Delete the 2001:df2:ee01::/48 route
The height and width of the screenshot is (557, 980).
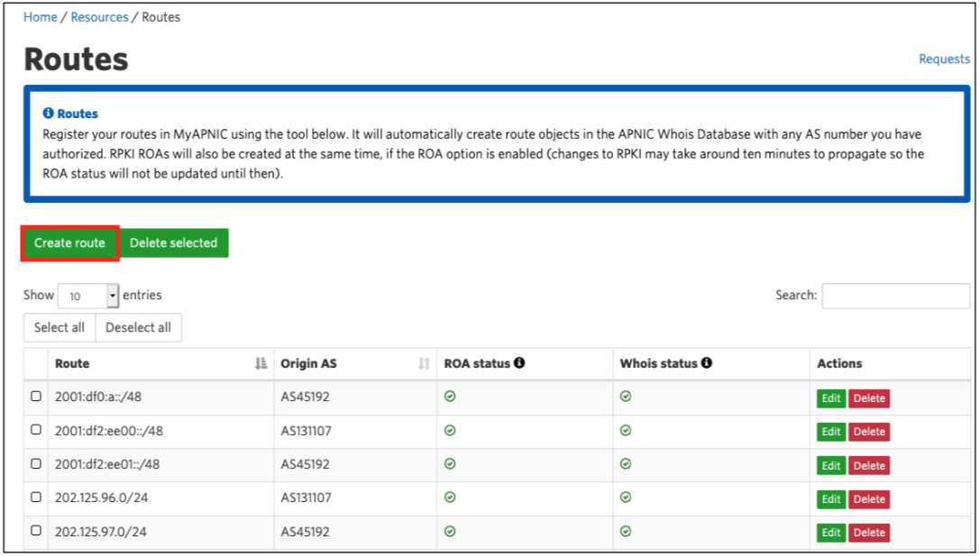click(869, 466)
